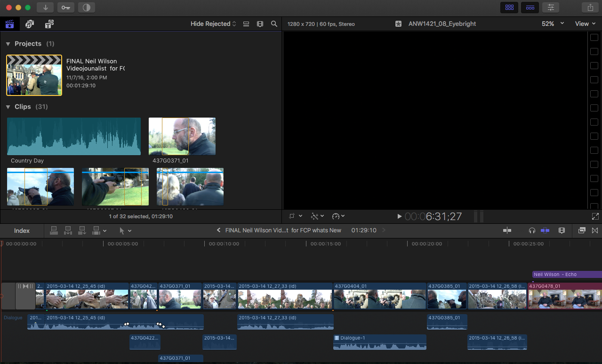The image size is (602, 364).
Task: Open the Titles and Generators sidebar
Action: click(49, 24)
